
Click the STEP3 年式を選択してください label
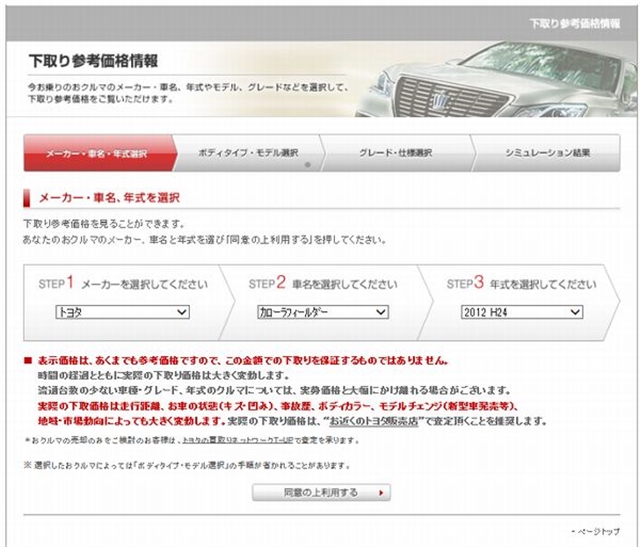(521, 284)
